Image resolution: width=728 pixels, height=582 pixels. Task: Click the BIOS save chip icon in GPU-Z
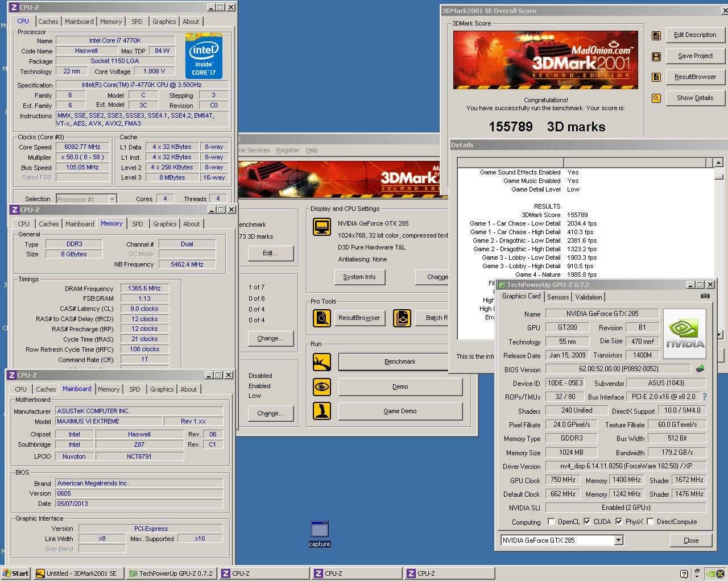click(x=700, y=369)
